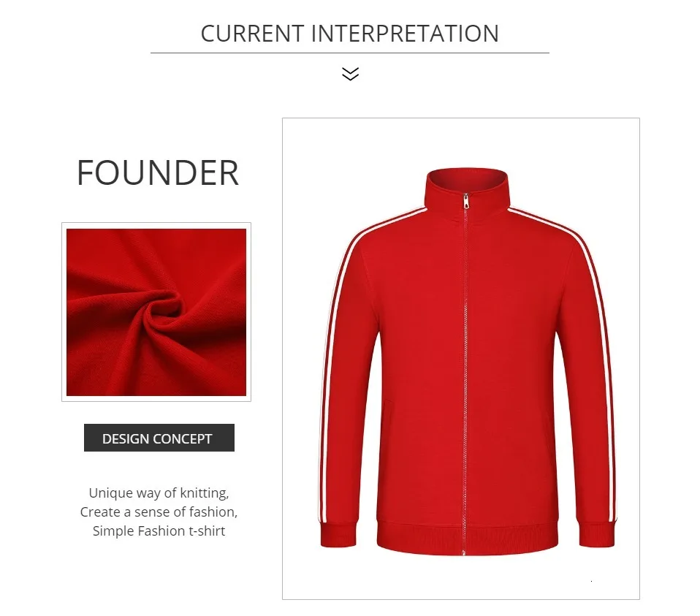Click the double chevron down icon

tap(350, 74)
